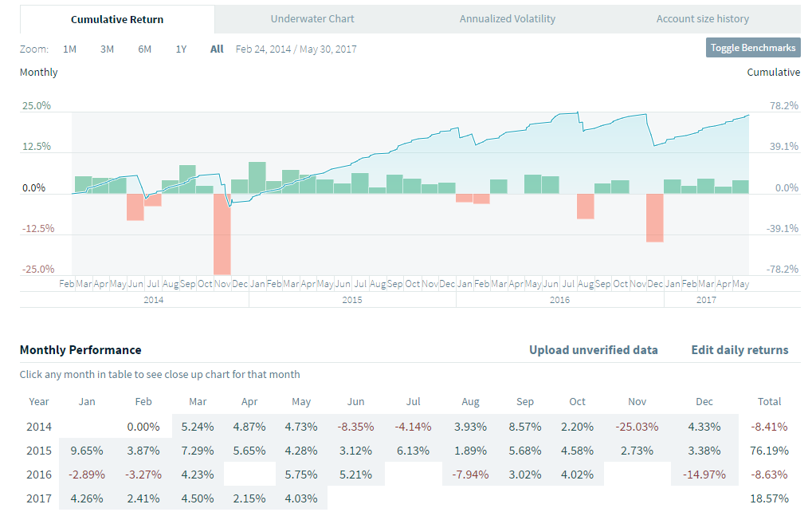Click the Cumulative Return tab
The image size is (812, 516).
point(117,19)
